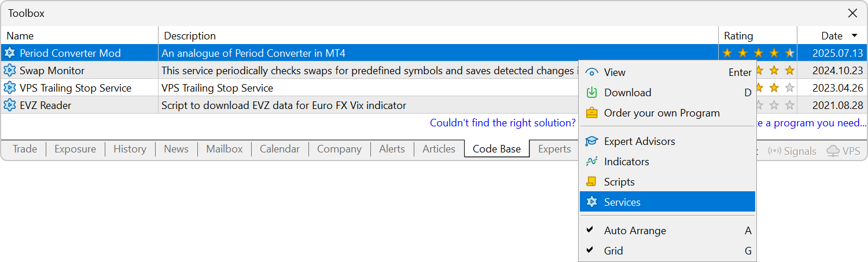Click the 'Couldn't find the right solution?' link
The image size is (868, 262).
pos(502,123)
